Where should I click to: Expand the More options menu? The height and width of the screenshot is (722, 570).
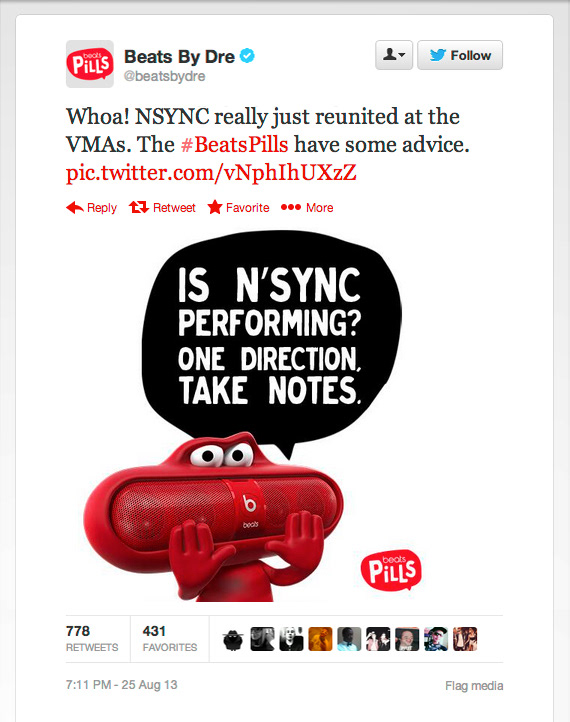click(x=307, y=208)
